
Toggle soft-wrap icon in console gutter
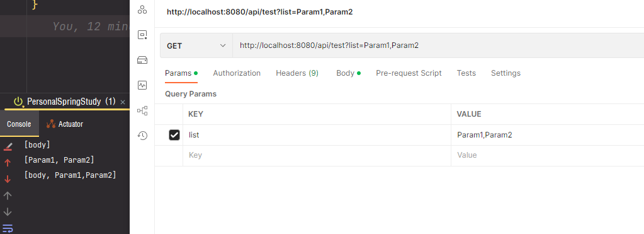(8, 228)
